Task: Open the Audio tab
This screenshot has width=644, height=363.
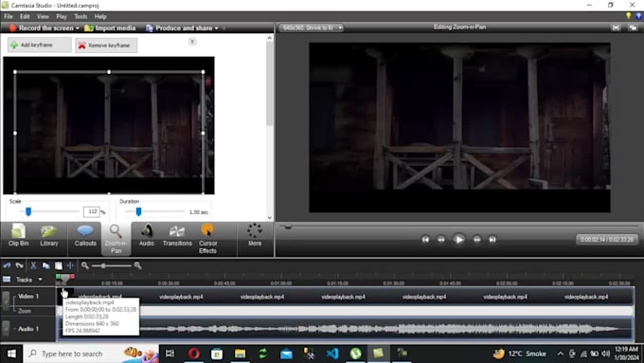Action: click(146, 236)
